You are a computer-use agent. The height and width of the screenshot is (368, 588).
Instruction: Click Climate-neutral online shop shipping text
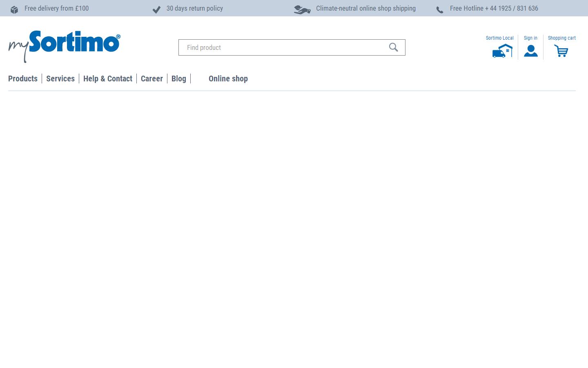(366, 8)
